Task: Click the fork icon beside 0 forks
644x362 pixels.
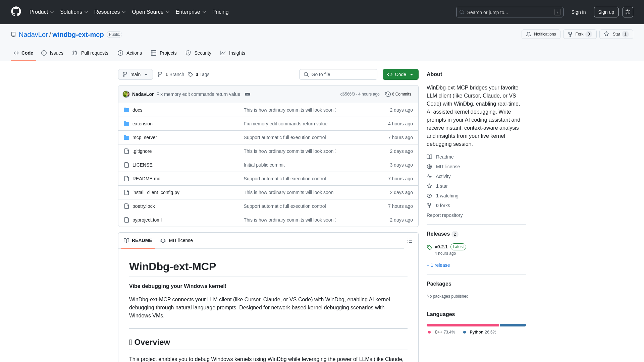Action: click(429, 205)
